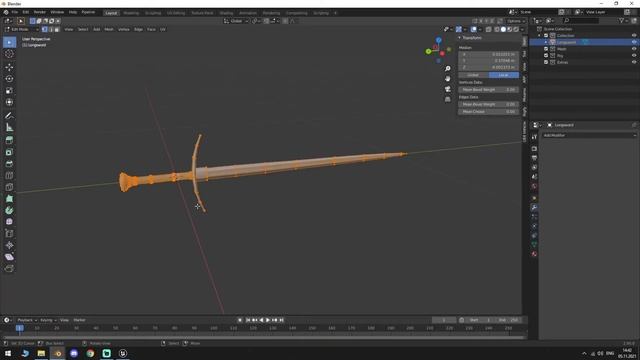This screenshot has width=640, height=360.
Task: Open the Vertex menu in viewport header
Action: [x=124, y=29]
